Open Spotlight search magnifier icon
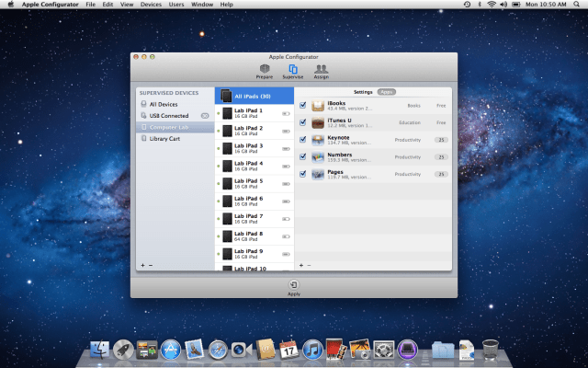588x368 pixels. [x=578, y=5]
